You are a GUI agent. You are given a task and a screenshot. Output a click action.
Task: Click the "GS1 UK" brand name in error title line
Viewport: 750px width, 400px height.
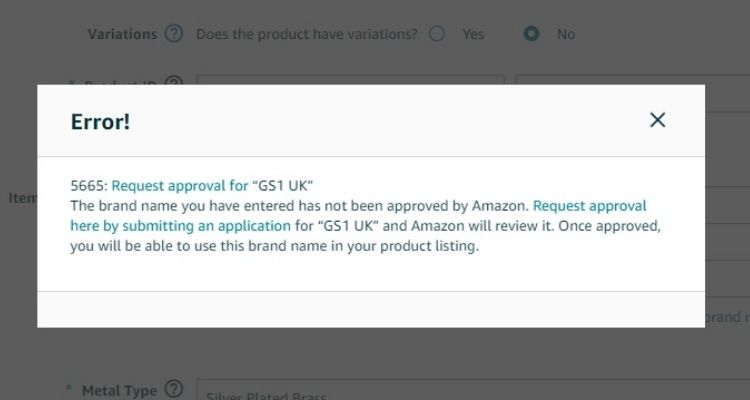click(x=287, y=185)
